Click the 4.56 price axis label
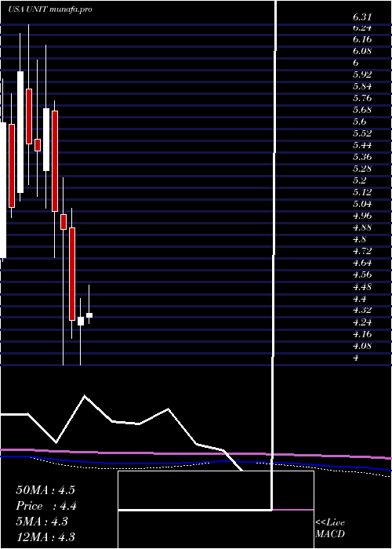This screenshot has height=549, width=392. [x=362, y=274]
